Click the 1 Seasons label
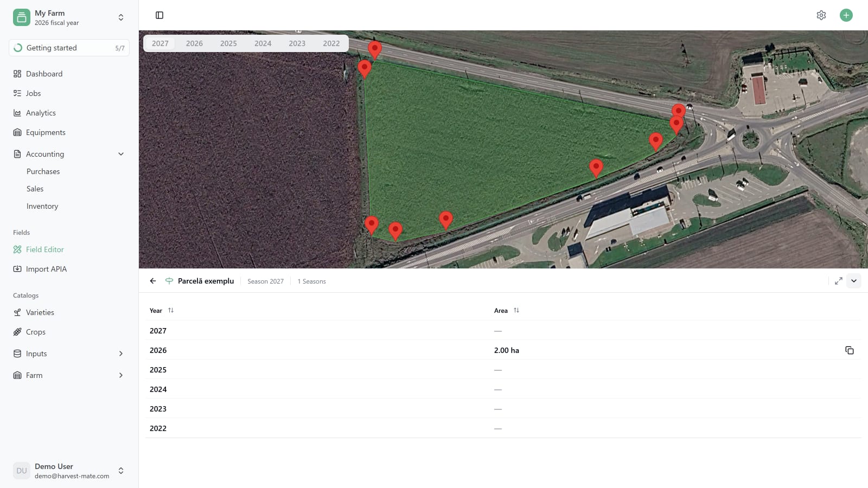Image resolution: width=868 pixels, height=488 pixels. tap(311, 281)
